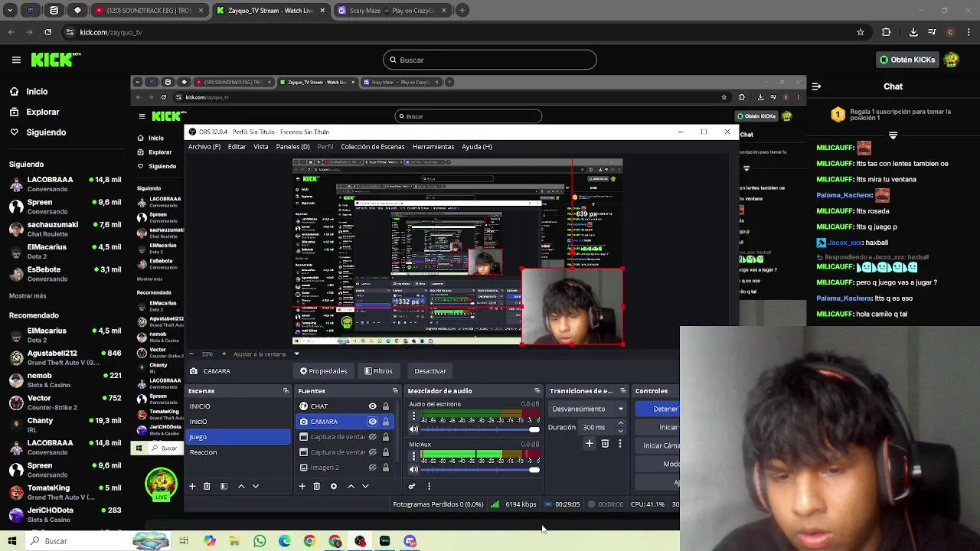The image size is (980, 551).
Task: Switch to the Scary Maze browser tab
Action: 390,11
